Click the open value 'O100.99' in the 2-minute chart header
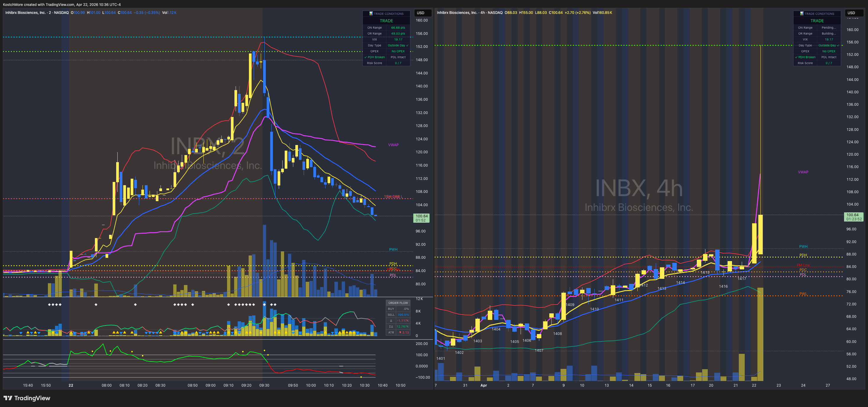Viewport: 868px width, 407px height. tap(78, 12)
